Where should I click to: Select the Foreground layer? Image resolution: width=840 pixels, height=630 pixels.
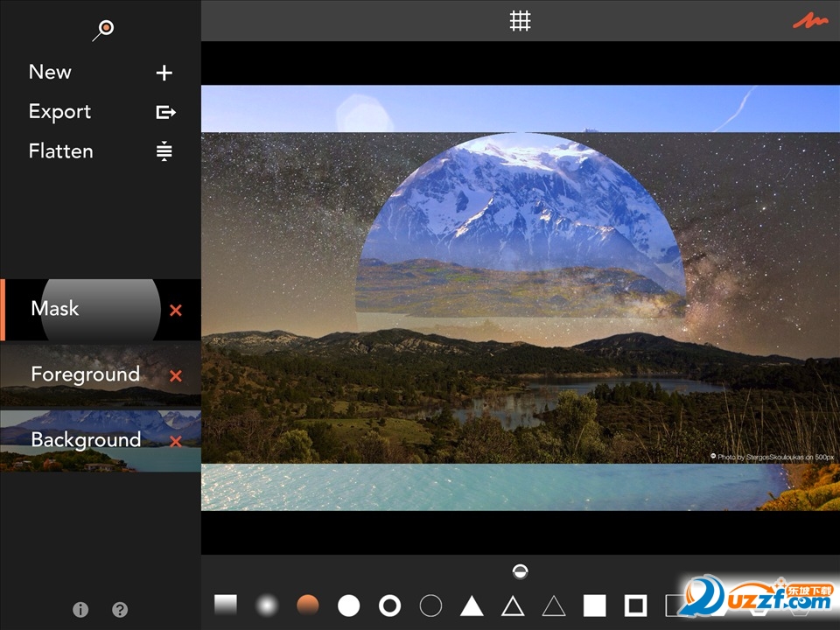click(x=85, y=374)
